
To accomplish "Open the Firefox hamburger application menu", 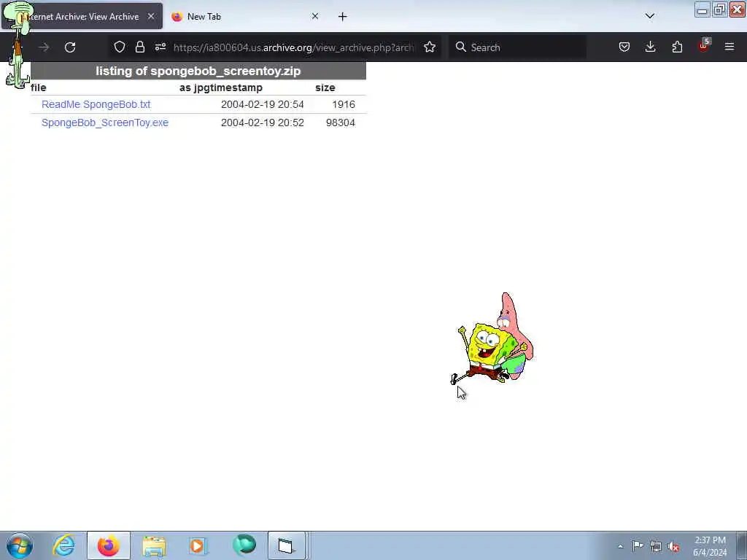I will tap(729, 47).
